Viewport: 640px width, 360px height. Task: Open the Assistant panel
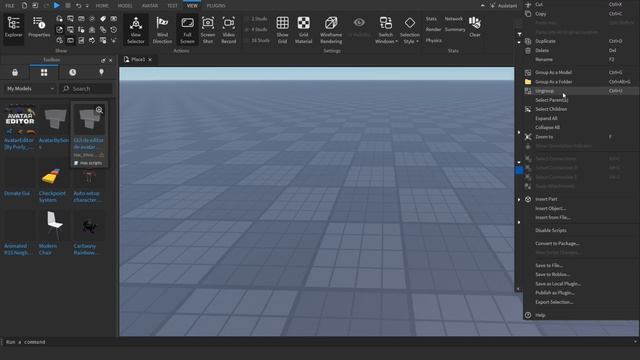(504, 6)
